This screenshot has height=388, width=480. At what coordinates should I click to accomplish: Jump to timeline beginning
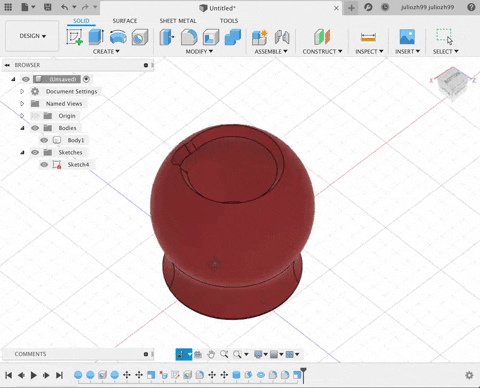(9, 375)
